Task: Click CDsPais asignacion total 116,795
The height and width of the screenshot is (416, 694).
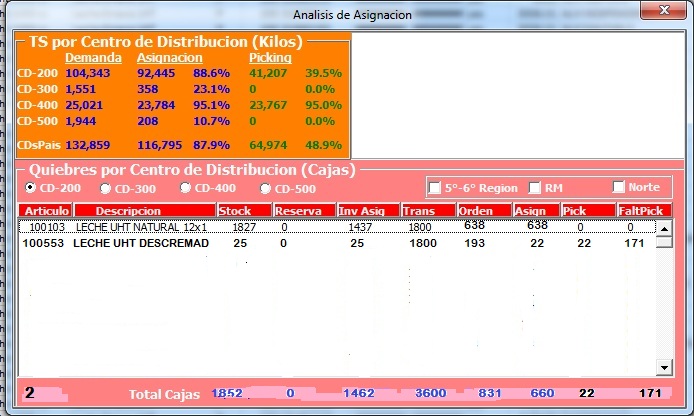Action: pos(159,145)
